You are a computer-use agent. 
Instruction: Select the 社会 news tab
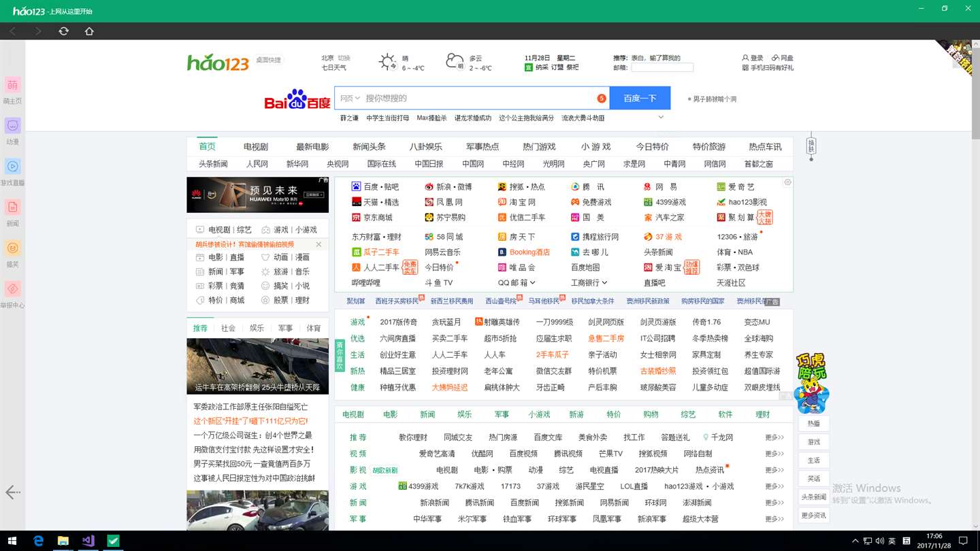(228, 328)
